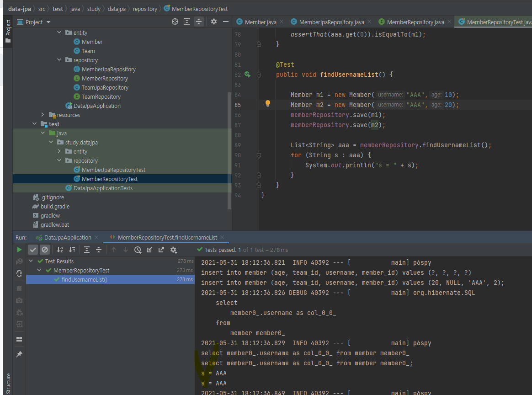Collapse the test folder
Image resolution: width=532 pixels, height=395 pixels.
coord(34,124)
